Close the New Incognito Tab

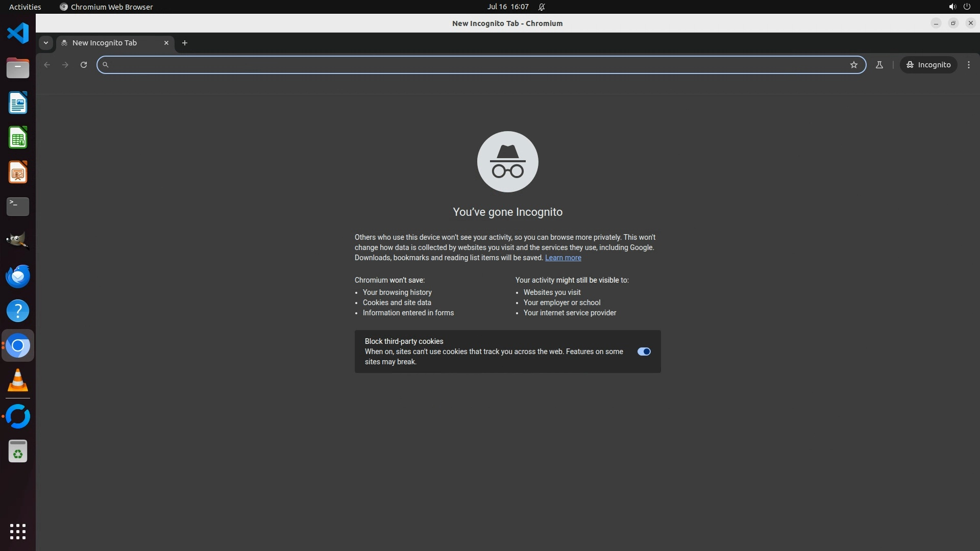pyautogui.click(x=166, y=43)
